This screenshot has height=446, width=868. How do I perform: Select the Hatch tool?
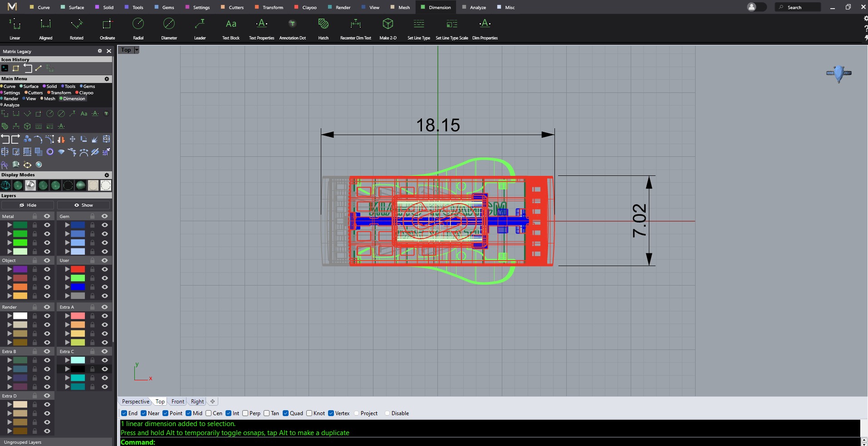pos(324,29)
